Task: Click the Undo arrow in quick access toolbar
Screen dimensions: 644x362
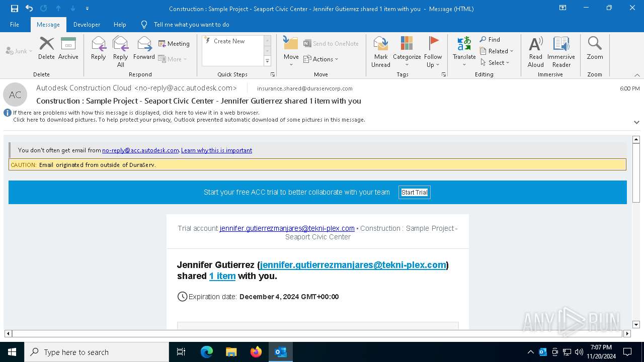Action: pyautogui.click(x=29, y=9)
